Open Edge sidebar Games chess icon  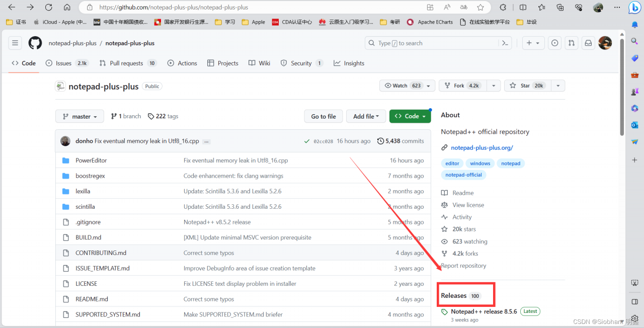[635, 92]
